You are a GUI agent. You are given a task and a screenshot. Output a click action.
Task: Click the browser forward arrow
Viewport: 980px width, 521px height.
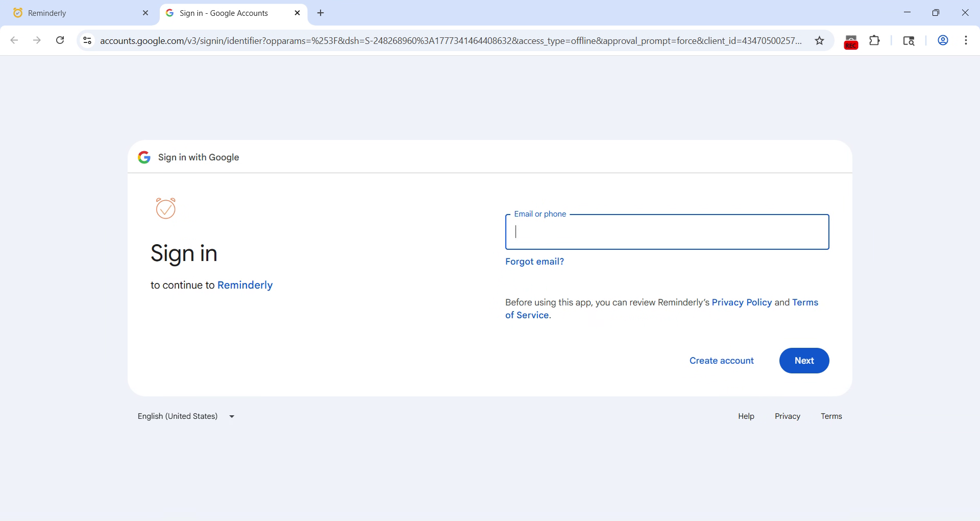37,40
